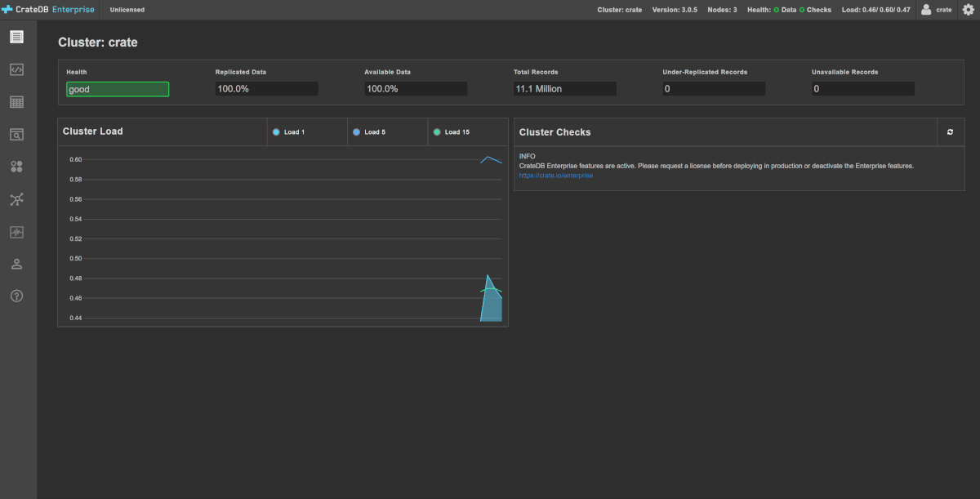Go to the Tables sidebar icon
This screenshot has height=499, width=980.
point(17,102)
